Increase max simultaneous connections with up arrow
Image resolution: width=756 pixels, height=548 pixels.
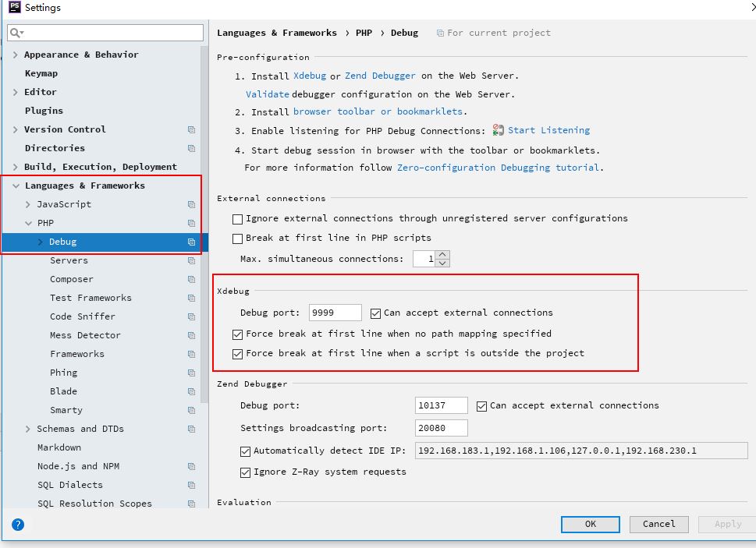[x=443, y=254]
